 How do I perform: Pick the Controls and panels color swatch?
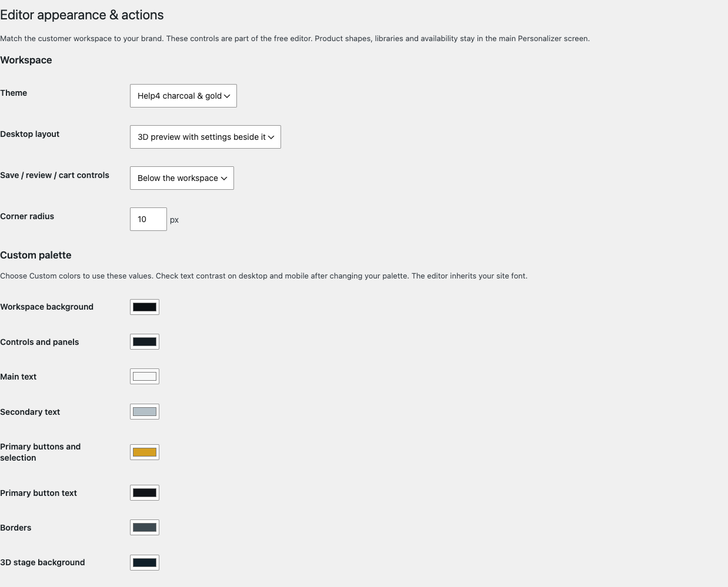pyautogui.click(x=145, y=341)
